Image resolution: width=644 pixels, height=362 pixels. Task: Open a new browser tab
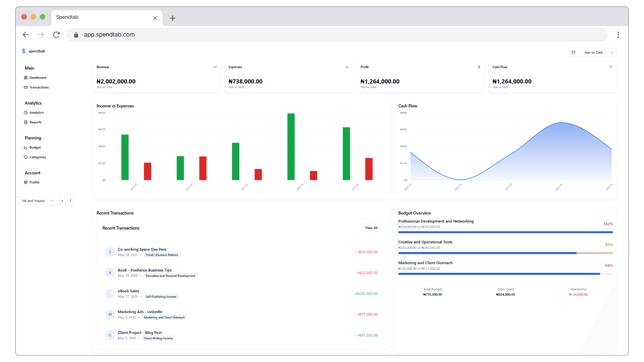coord(172,18)
